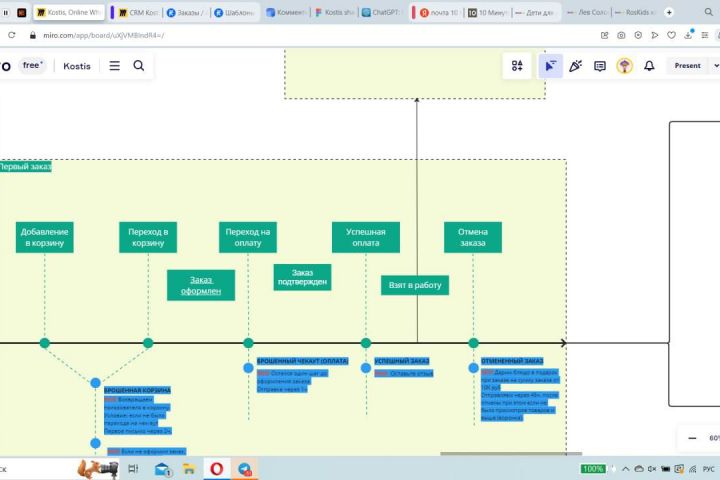Click the user avatar icon
Screen dimensions: 720x480
[624, 66]
